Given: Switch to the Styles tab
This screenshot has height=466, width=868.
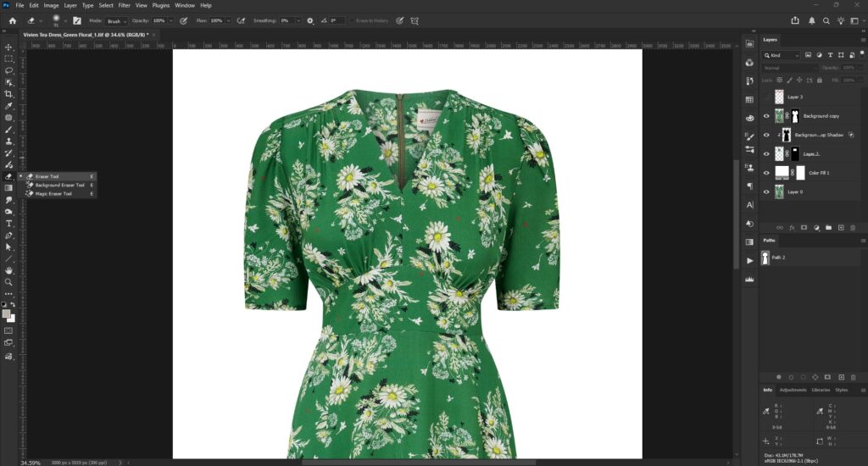Looking at the screenshot, I should [842, 390].
